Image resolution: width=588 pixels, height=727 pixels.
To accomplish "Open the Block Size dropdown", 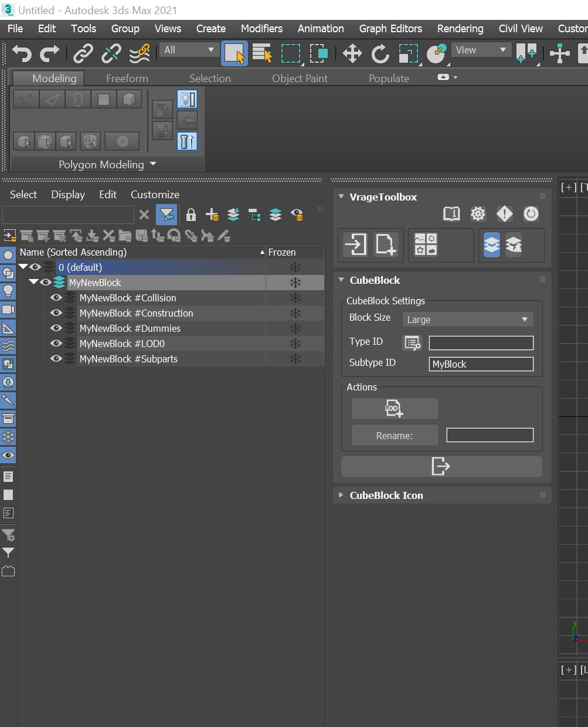I will point(467,320).
